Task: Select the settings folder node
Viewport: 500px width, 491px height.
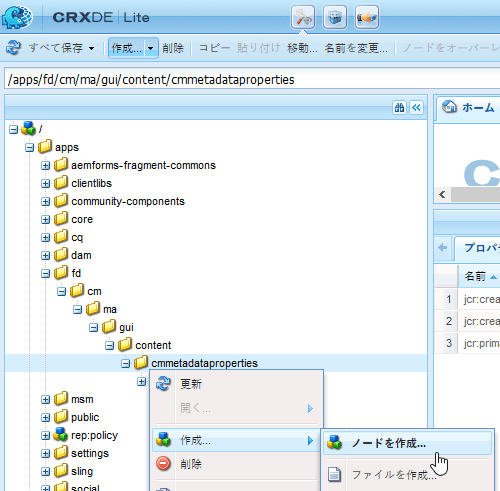Action: click(90, 453)
